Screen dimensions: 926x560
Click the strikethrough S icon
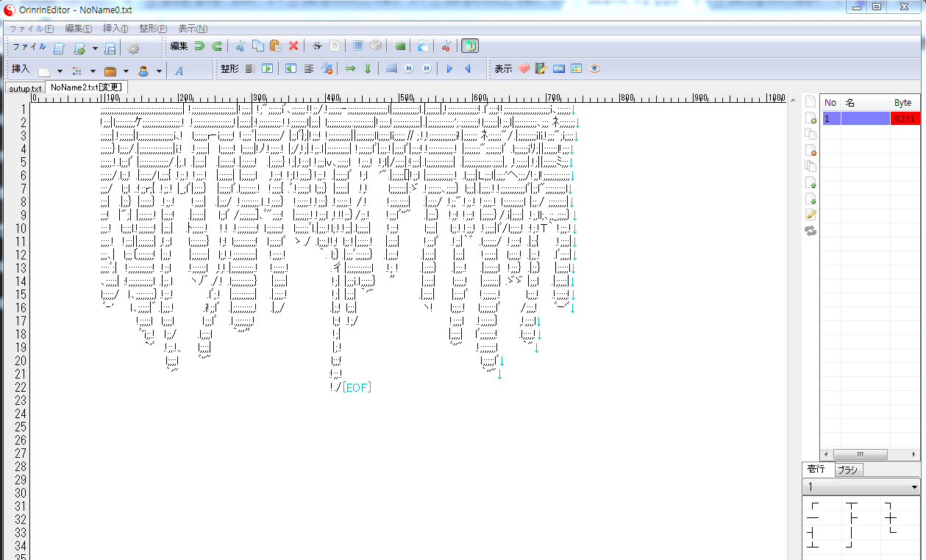317,46
